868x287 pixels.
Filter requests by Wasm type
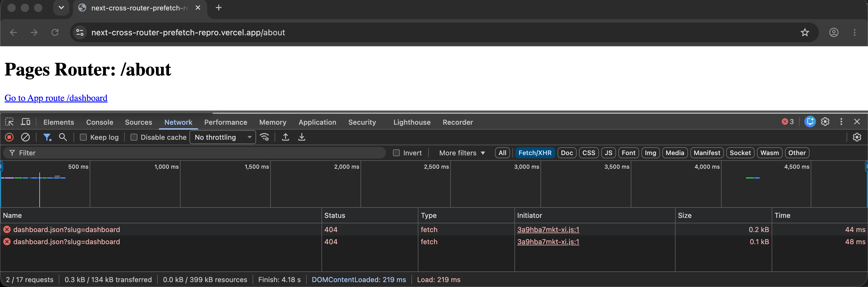pyautogui.click(x=769, y=153)
